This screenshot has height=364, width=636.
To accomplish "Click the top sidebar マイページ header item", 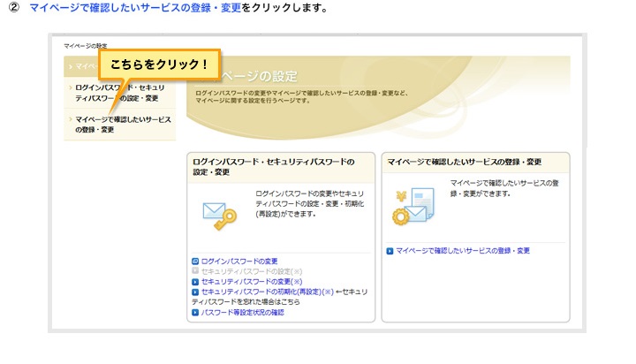I will click(82, 66).
